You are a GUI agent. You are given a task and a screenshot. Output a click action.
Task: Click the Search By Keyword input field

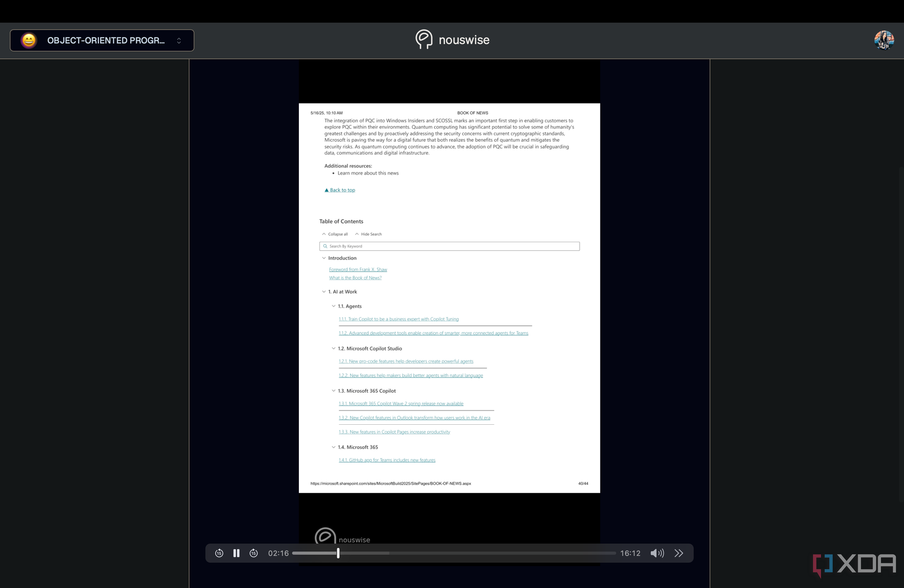(449, 246)
